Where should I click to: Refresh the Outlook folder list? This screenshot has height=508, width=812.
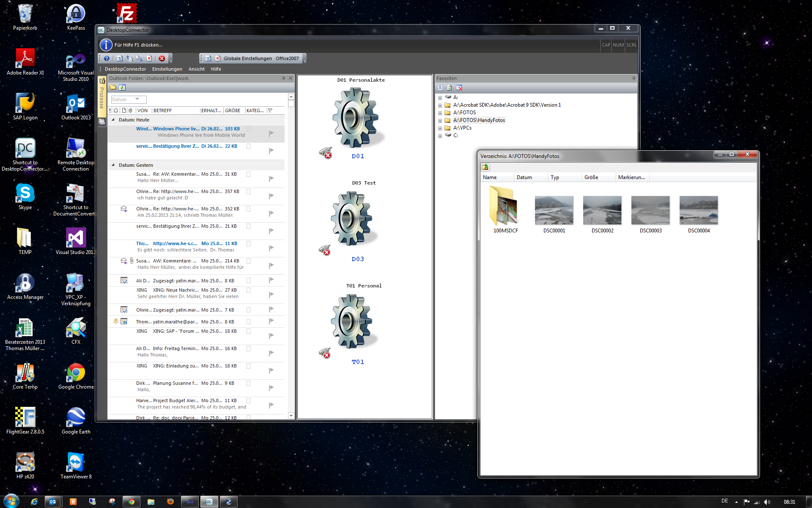coord(122,88)
